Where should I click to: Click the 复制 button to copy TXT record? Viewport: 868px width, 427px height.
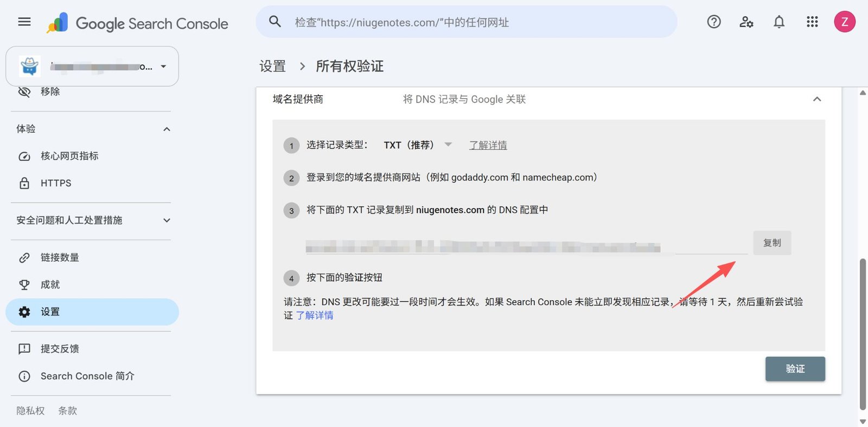pos(772,243)
